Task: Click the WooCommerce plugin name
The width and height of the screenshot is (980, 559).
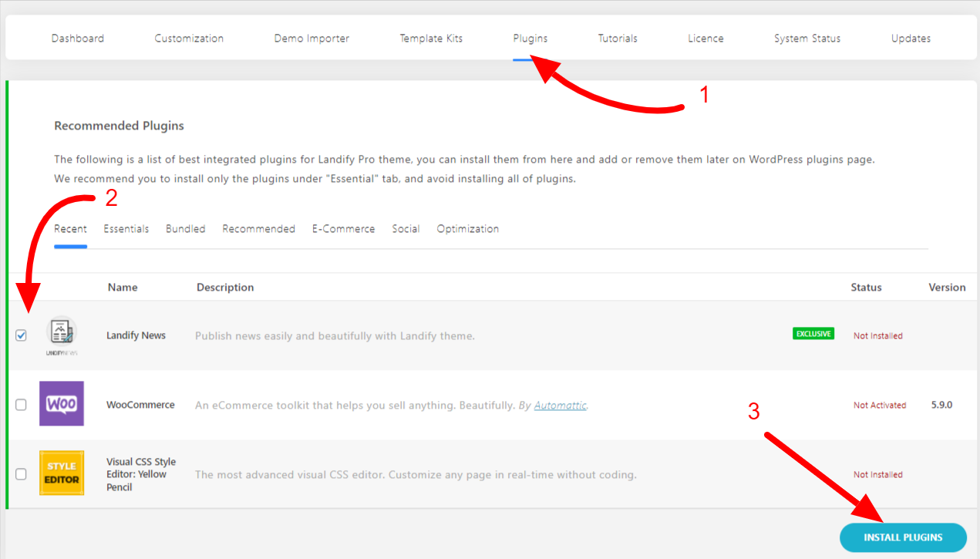Action: click(x=140, y=405)
